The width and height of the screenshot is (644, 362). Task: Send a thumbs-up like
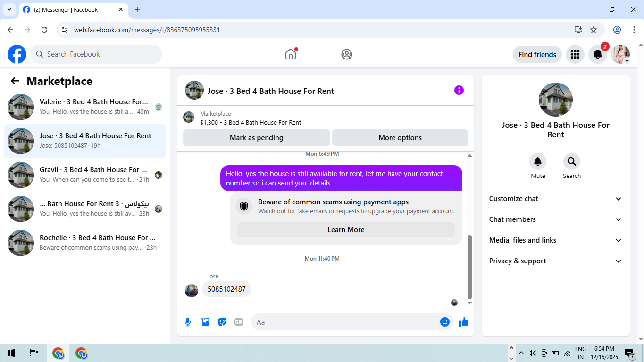coord(464,322)
